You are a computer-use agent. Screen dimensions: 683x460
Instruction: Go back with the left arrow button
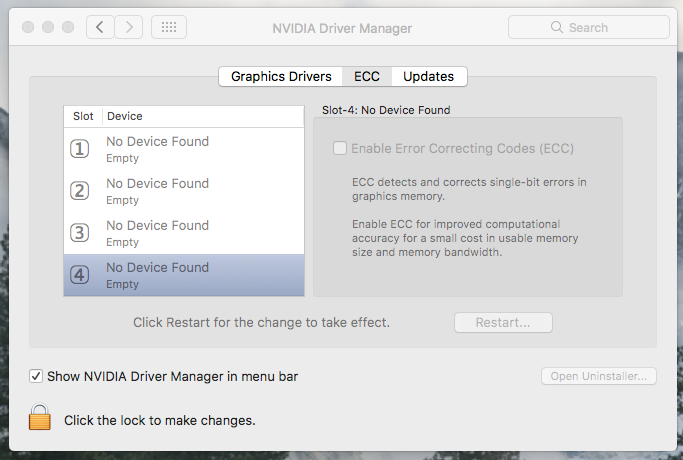click(x=100, y=28)
